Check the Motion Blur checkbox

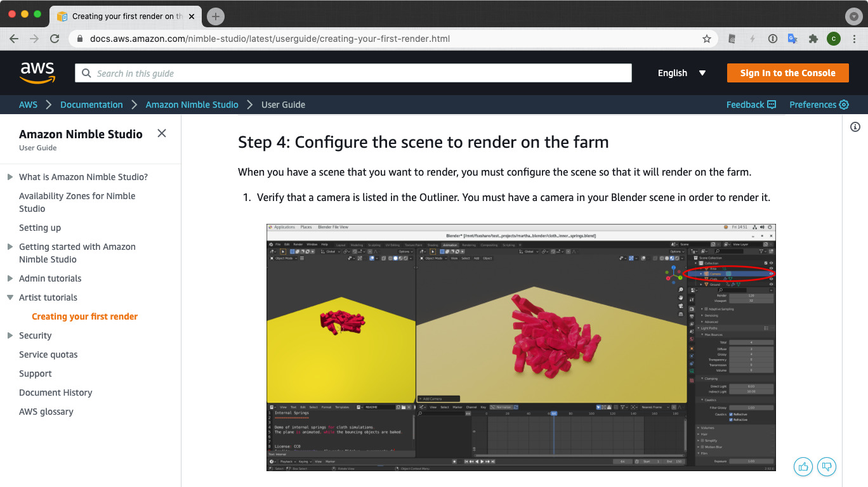(702, 447)
